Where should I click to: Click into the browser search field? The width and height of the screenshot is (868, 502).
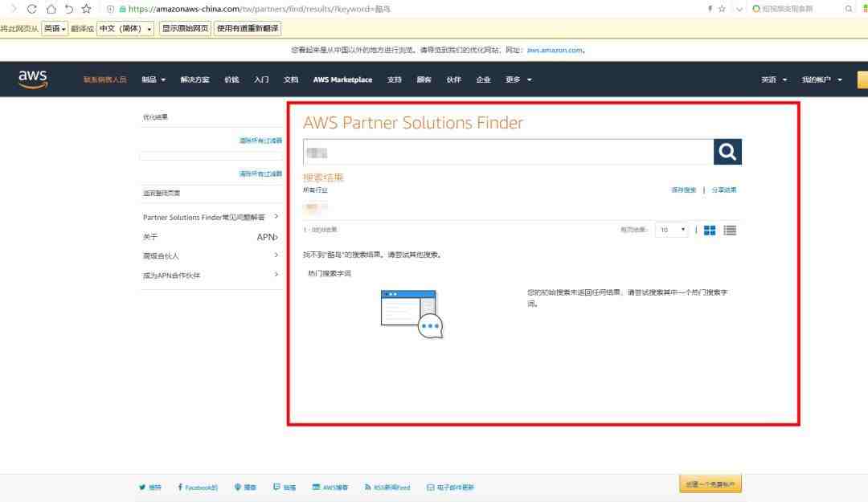pos(797,9)
